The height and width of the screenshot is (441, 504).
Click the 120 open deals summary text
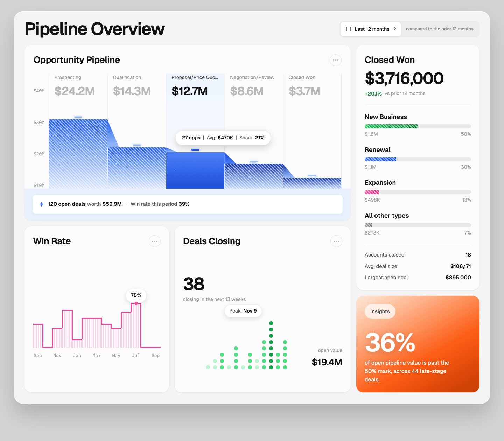85,204
